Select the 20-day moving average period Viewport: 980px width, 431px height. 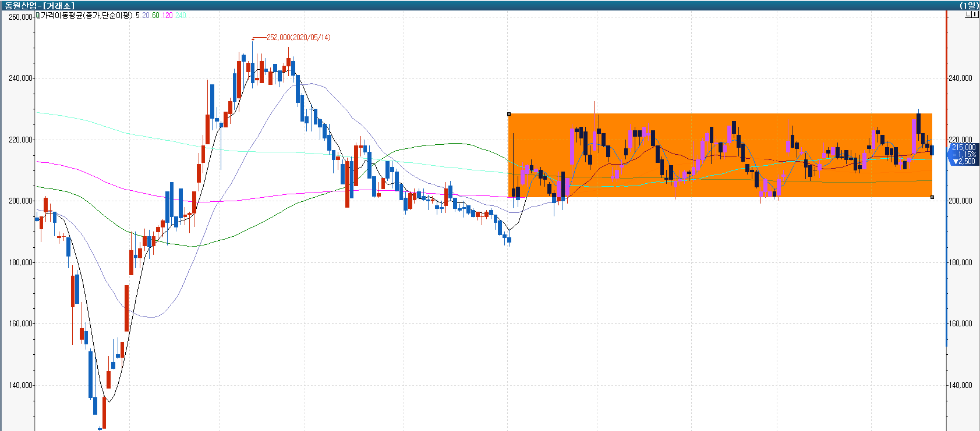(x=146, y=15)
